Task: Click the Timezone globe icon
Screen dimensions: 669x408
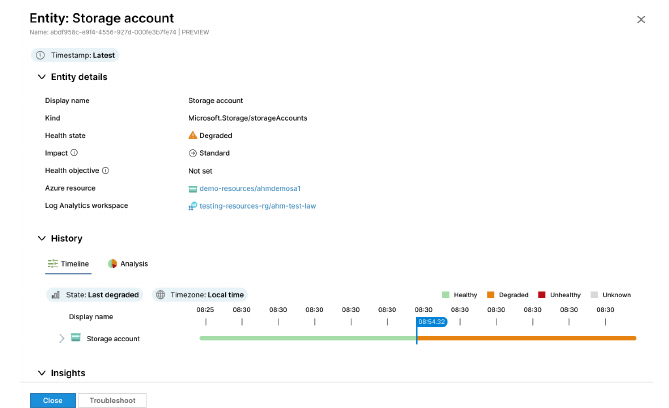Action: click(x=160, y=295)
